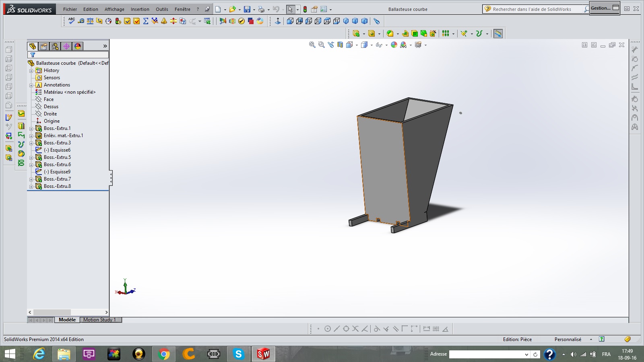The height and width of the screenshot is (362, 644).
Task: Click the Draft Analysis warning icon
Action: pos(164,21)
